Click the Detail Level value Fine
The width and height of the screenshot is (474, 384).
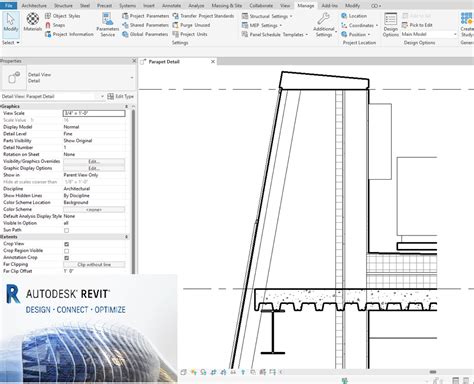(68, 134)
